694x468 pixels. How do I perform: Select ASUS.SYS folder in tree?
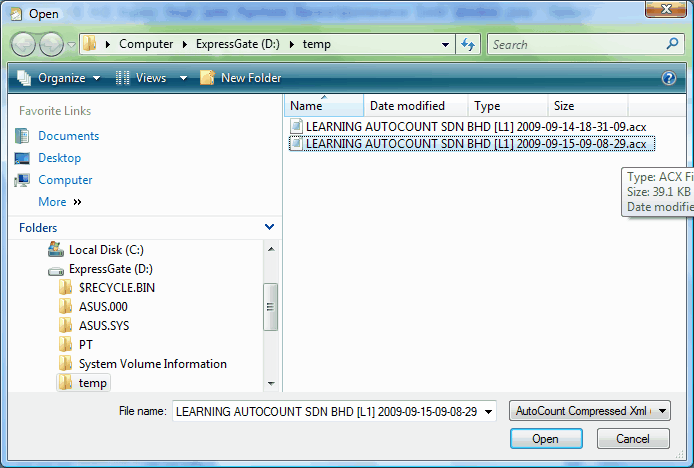(x=104, y=326)
